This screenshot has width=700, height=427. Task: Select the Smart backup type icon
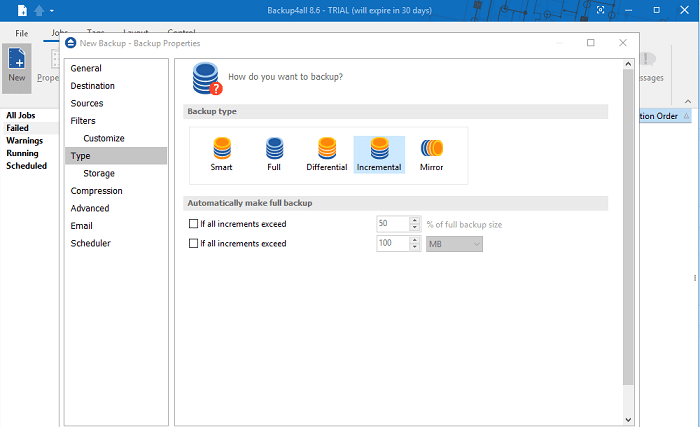[221, 149]
